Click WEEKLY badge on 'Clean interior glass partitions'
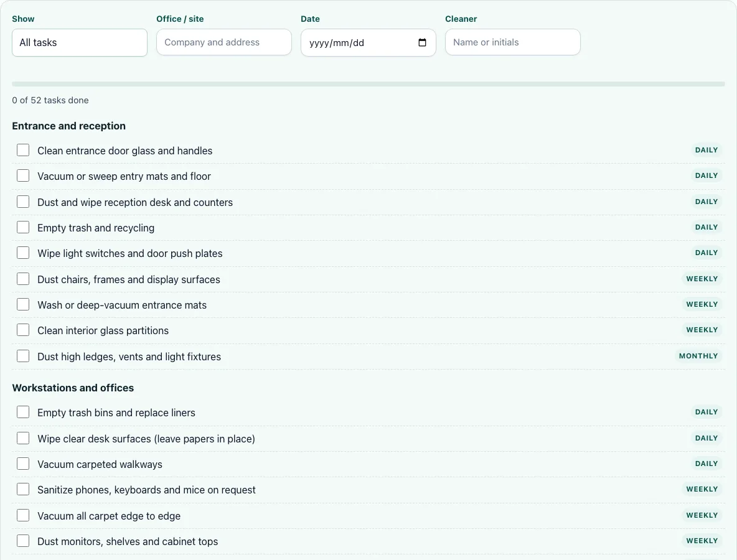 702,330
